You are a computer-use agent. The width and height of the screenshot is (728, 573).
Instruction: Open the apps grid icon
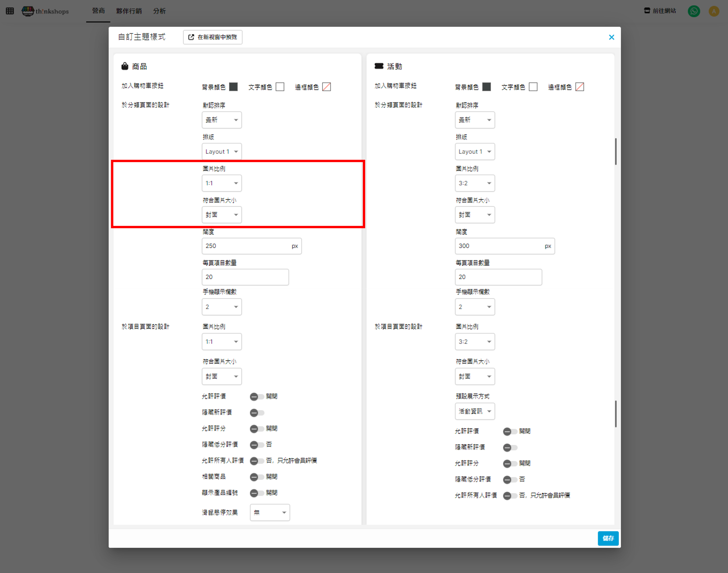pos(10,11)
